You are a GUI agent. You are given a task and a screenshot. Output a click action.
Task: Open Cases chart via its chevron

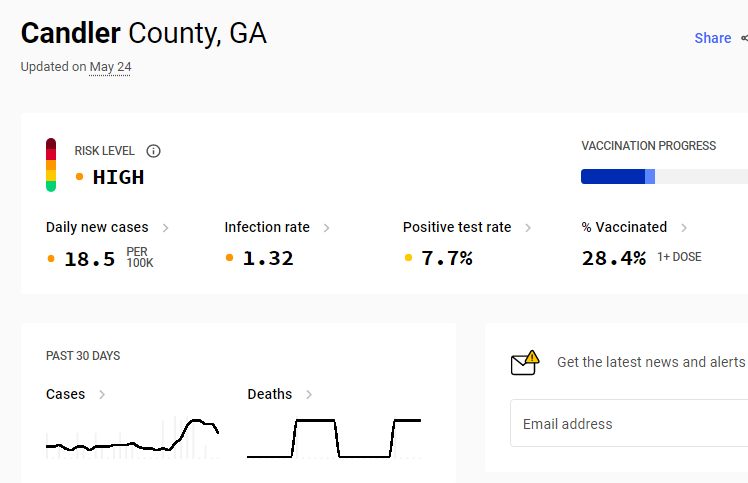(102, 394)
